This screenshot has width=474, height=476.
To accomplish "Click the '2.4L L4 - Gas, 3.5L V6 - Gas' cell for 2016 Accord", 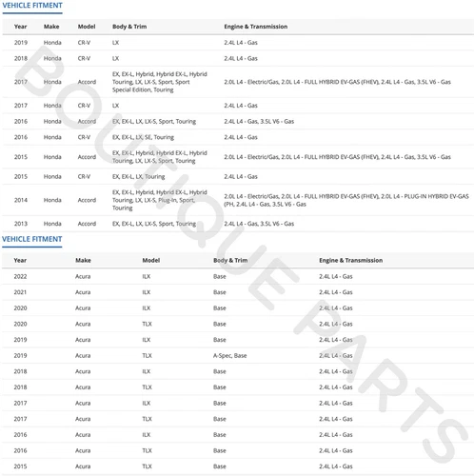I will (259, 121).
